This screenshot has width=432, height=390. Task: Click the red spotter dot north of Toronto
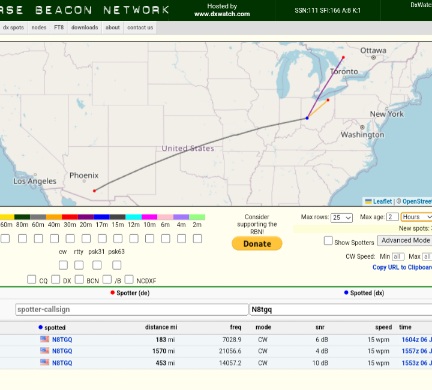coord(343,58)
